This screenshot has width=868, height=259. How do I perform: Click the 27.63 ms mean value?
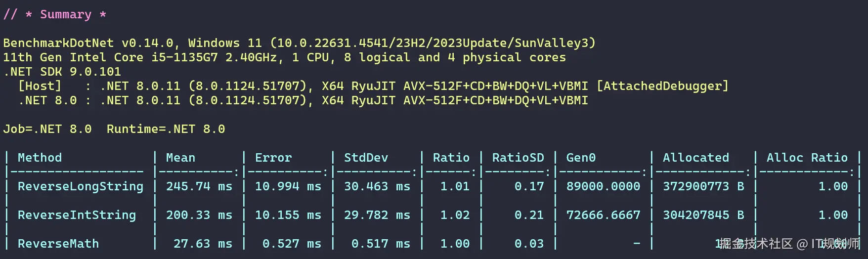[x=203, y=244]
